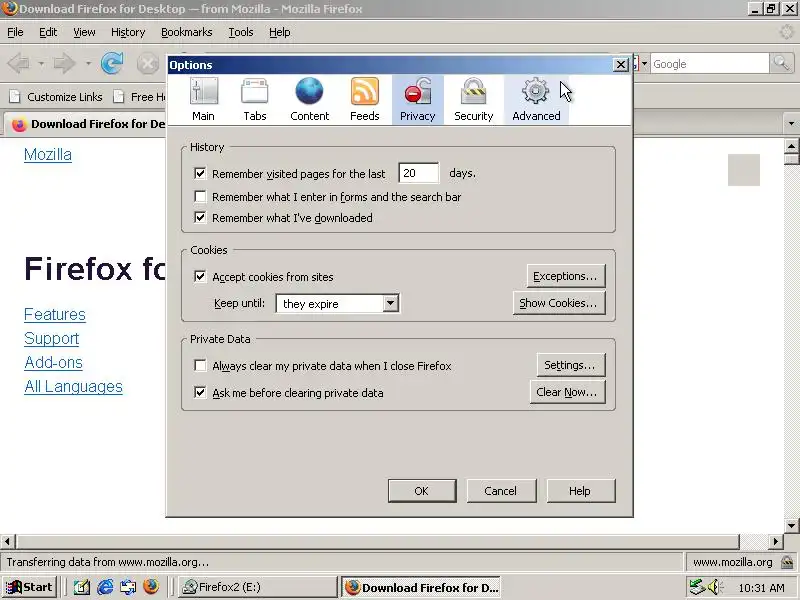The image size is (800, 600).
Task: Click the horizontal scrollbar right arrow
Action: point(776,541)
